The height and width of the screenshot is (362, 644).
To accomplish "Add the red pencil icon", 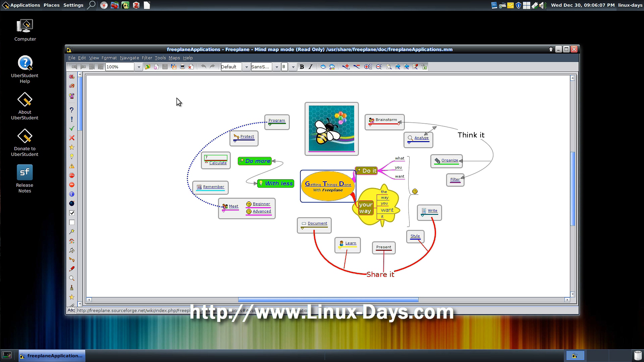I will (x=71, y=269).
